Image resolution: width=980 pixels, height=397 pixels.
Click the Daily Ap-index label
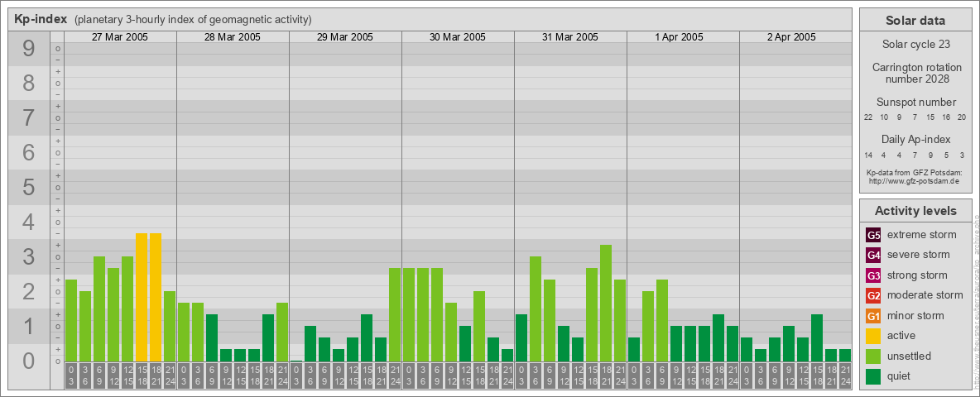tap(916, 139)
